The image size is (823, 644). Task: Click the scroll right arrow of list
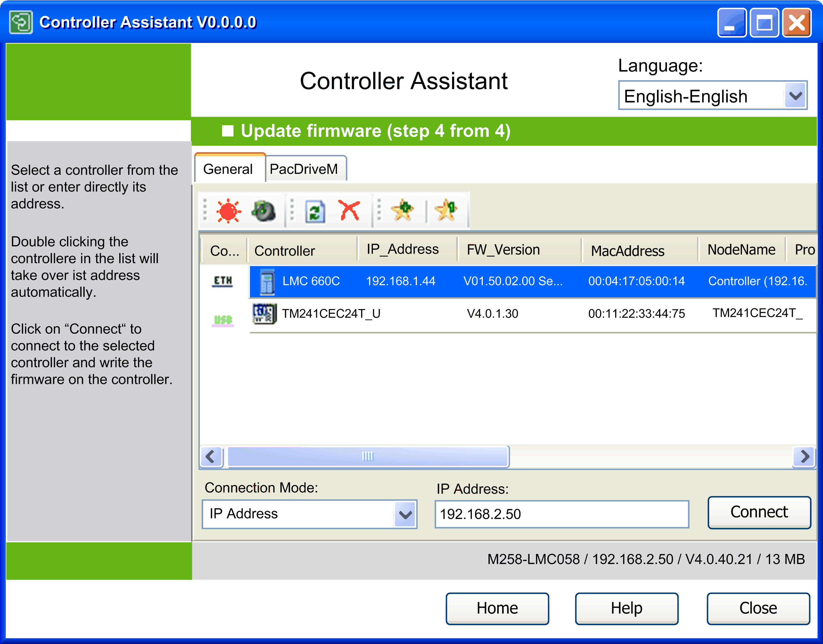click(804, 457)
